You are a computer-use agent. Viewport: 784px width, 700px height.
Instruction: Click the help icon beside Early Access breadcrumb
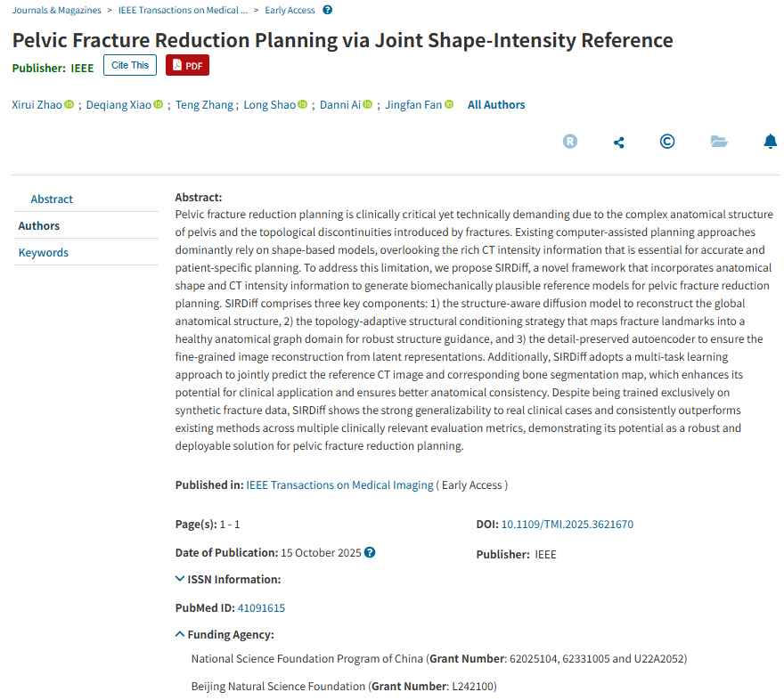click(328, 11)
